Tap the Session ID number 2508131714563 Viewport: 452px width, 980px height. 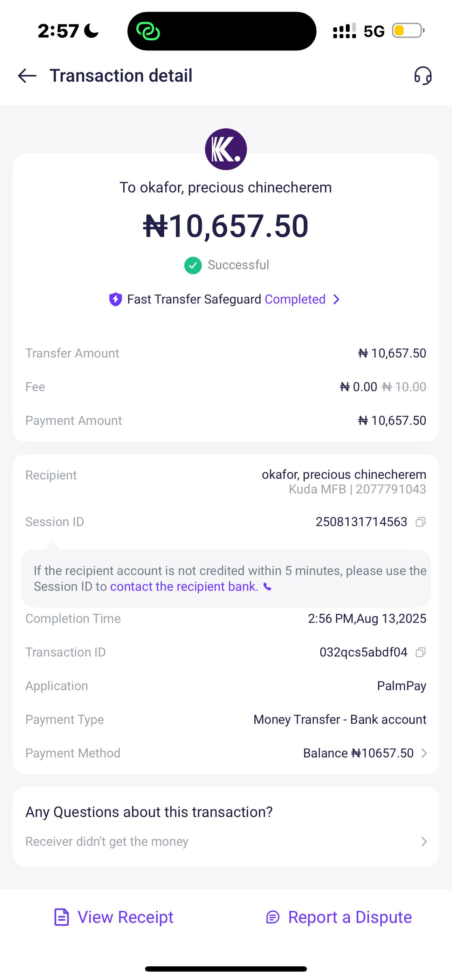(x=362, y=522)
